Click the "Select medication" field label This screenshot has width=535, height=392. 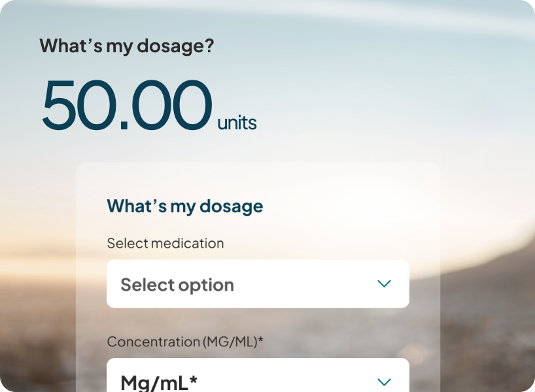[x=165, y=243]
